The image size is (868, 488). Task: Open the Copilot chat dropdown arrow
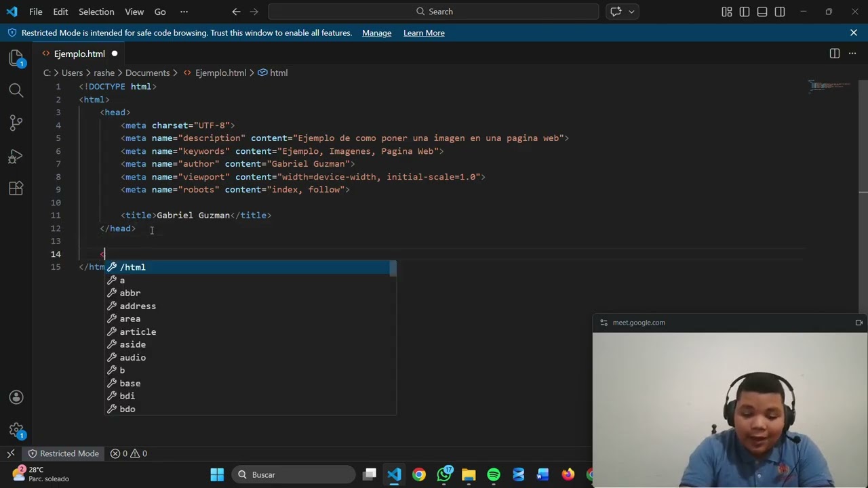point(632,12)
